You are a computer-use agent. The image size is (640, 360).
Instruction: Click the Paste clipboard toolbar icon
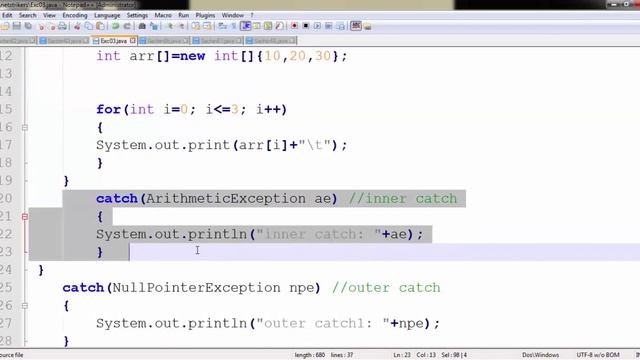100,26
